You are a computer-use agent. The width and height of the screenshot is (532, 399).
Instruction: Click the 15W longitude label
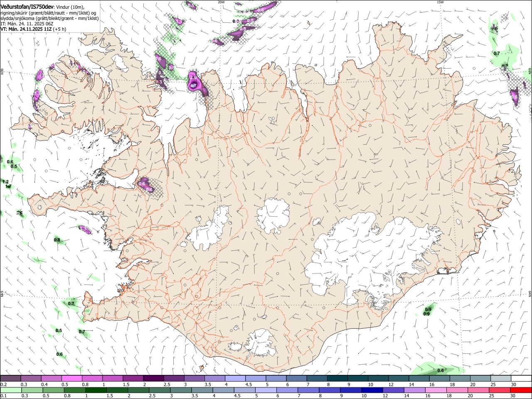440,2
